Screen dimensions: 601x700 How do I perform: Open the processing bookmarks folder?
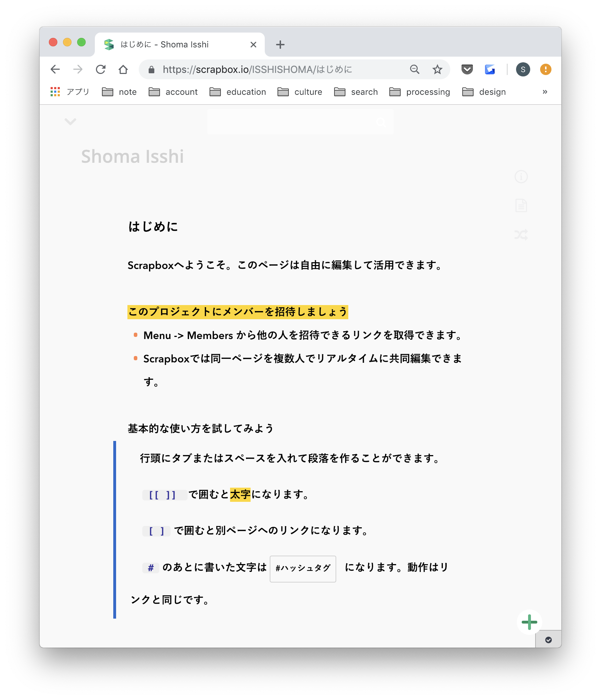[x=420, y=92]
